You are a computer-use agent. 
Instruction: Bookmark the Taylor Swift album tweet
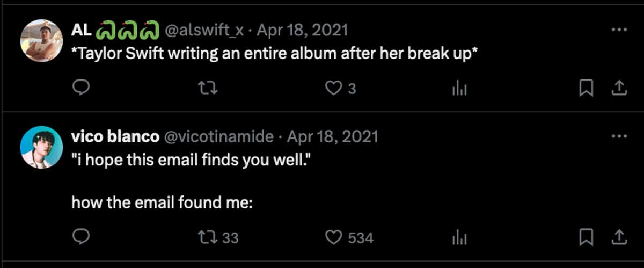point(586,88)
